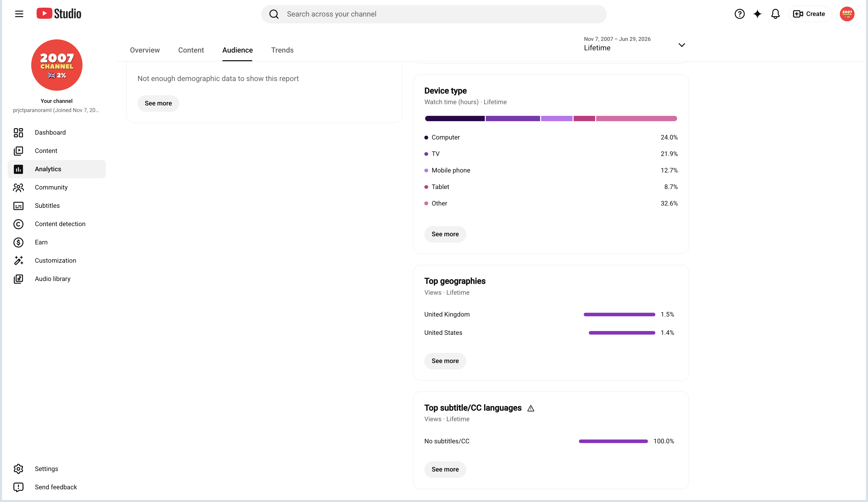Click the Help question mark icon
Image resolution: width=868 pixels, height=502 pixels.
pos(739,14)
